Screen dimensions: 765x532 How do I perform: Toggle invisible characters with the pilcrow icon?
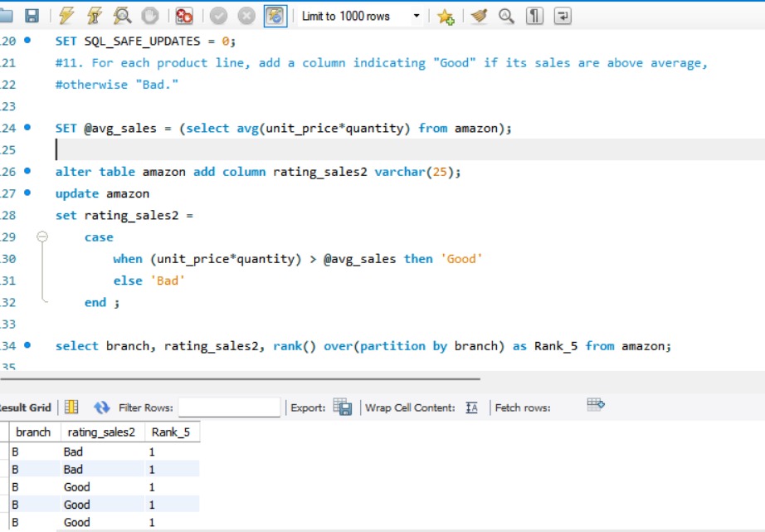coord(534,16)
